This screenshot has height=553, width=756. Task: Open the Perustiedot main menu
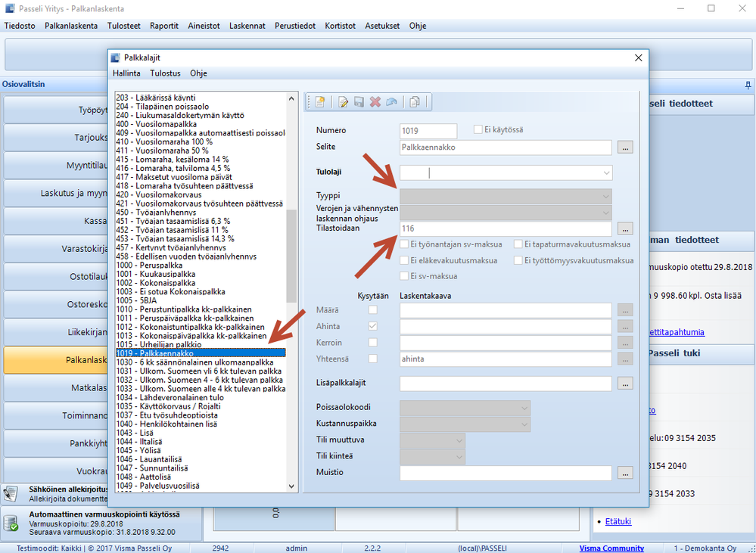point(295,26)
